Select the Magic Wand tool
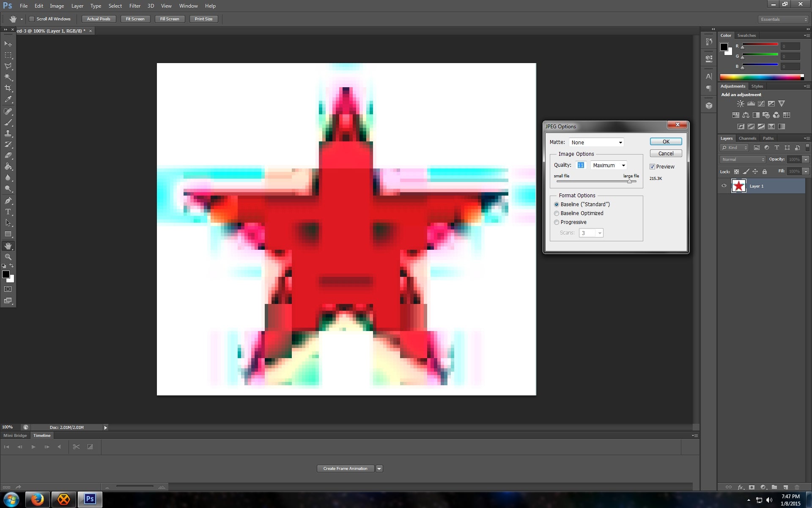812x508 pixels. 8,77
